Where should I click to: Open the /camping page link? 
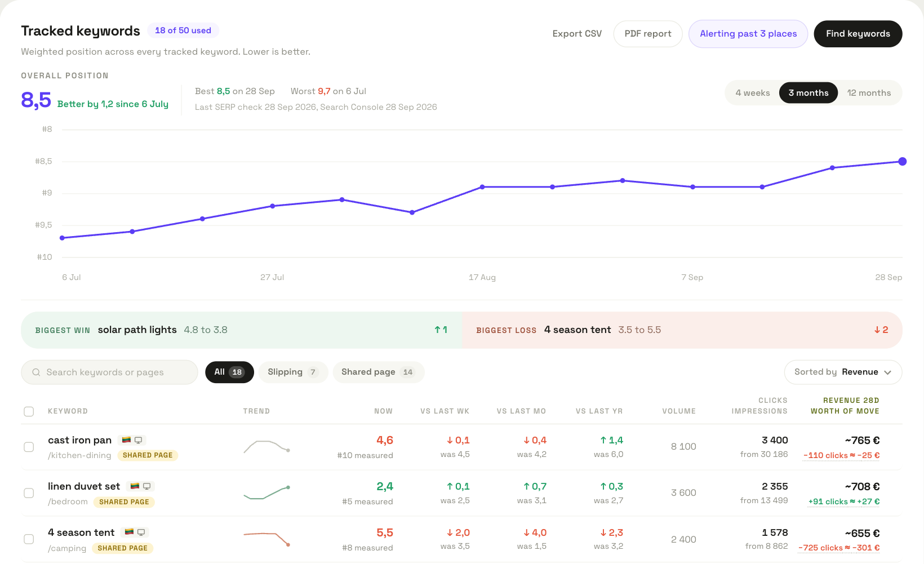click(x=67, y=548)
